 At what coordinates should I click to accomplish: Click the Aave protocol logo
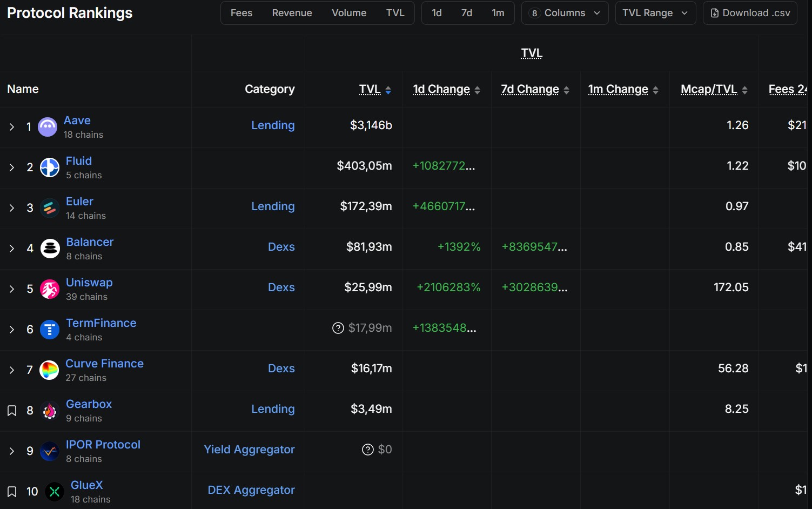tap(47, 126)
